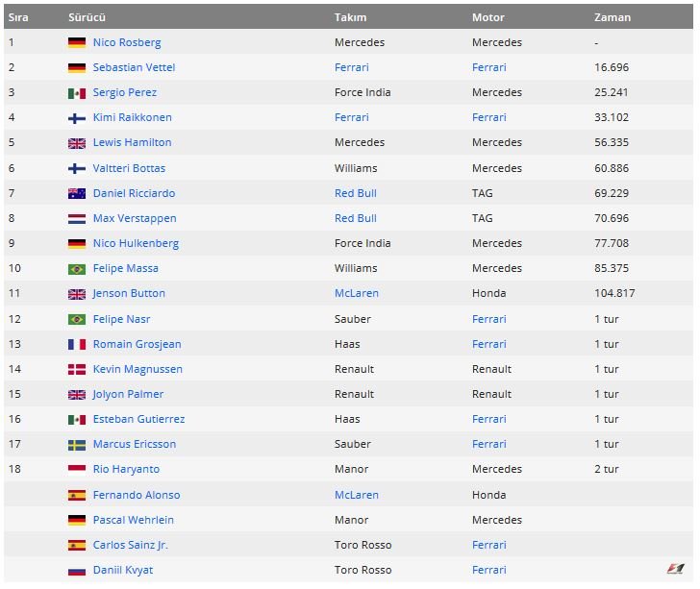
Task: Click the Takım column header
Action: (x=350, y=18)
